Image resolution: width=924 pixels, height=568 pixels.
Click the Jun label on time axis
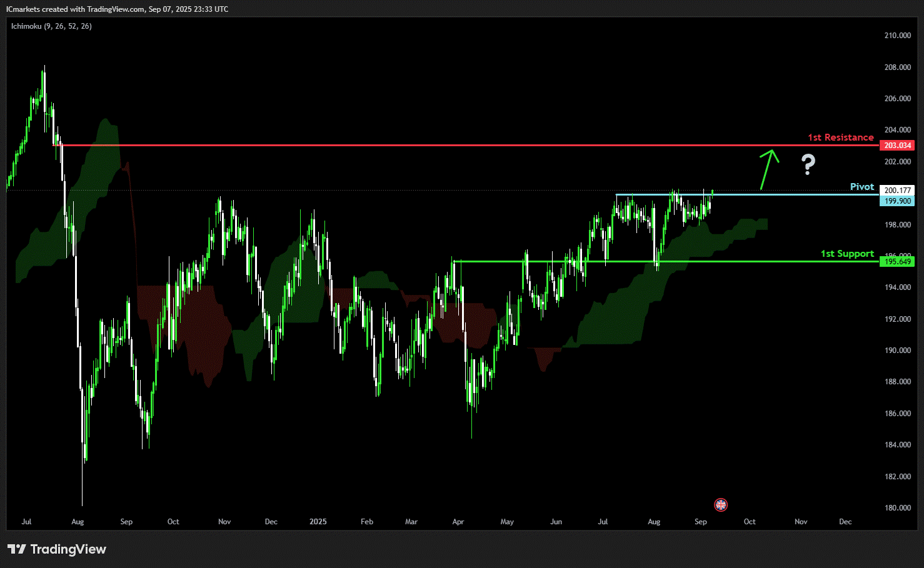point(556,522)
